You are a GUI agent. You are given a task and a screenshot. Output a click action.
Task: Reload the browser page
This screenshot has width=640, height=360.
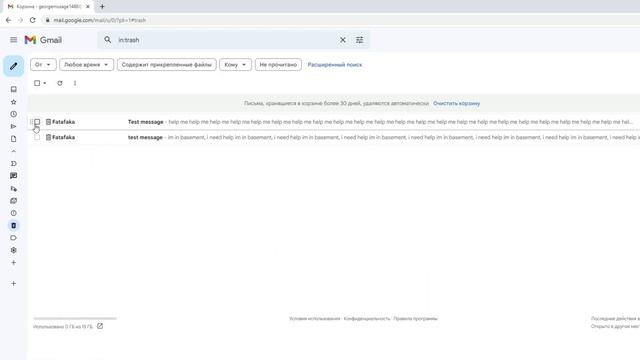pos(33,20)
